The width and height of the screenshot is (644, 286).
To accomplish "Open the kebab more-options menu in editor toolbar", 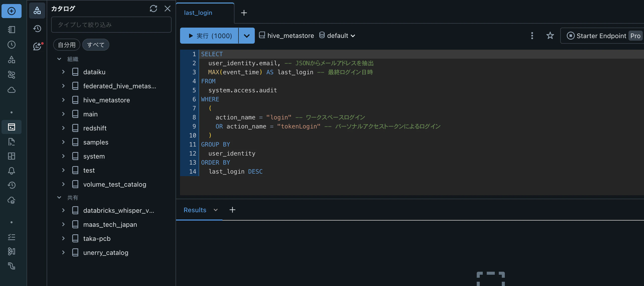I will pos(532,36).
